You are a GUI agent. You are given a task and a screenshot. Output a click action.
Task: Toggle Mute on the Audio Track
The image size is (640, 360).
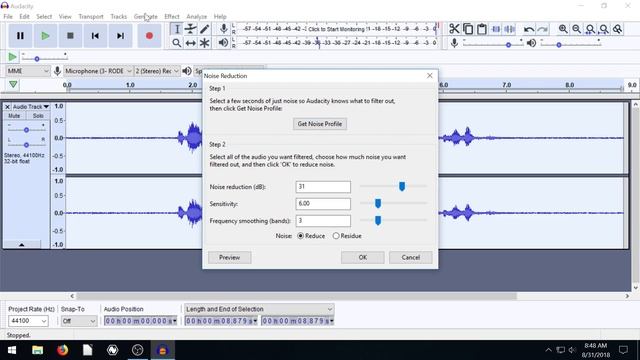click(14, 116)
